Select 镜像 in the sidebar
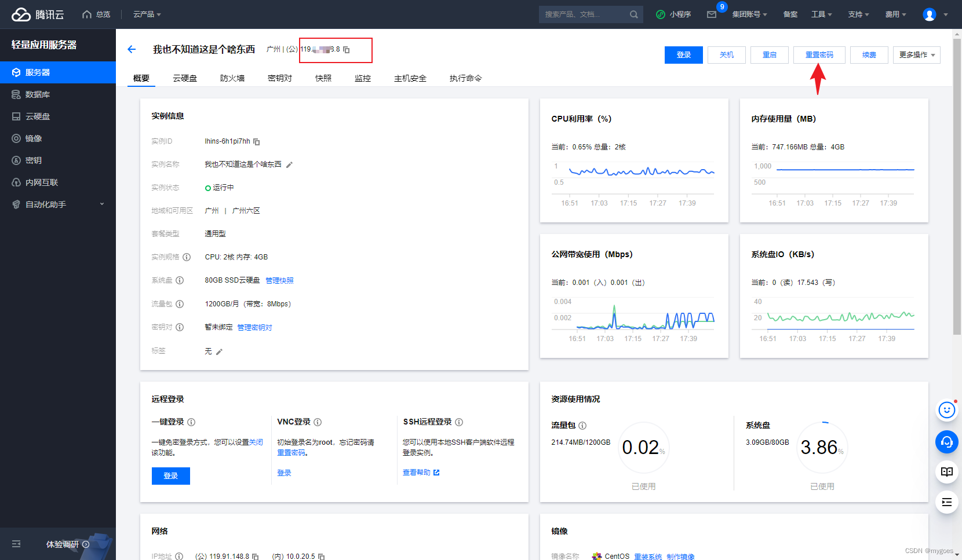This screenshot has height=560, width=962. coord(58,138)
